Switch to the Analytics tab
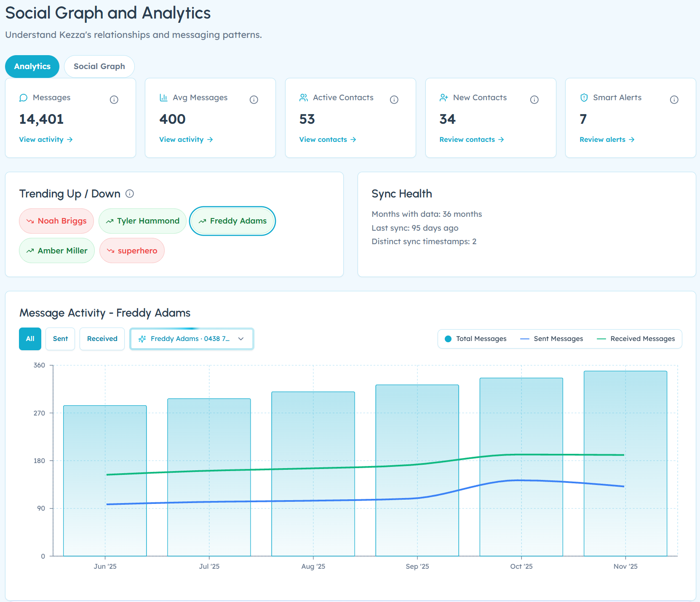This screenshot has height=602, width=700. [x=32, y=67]
